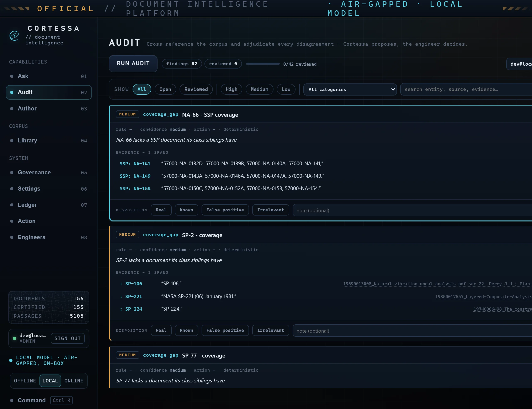Open Governance in the sidebar
This screenshot has height=409, width=532.
[x=49, y=173]
